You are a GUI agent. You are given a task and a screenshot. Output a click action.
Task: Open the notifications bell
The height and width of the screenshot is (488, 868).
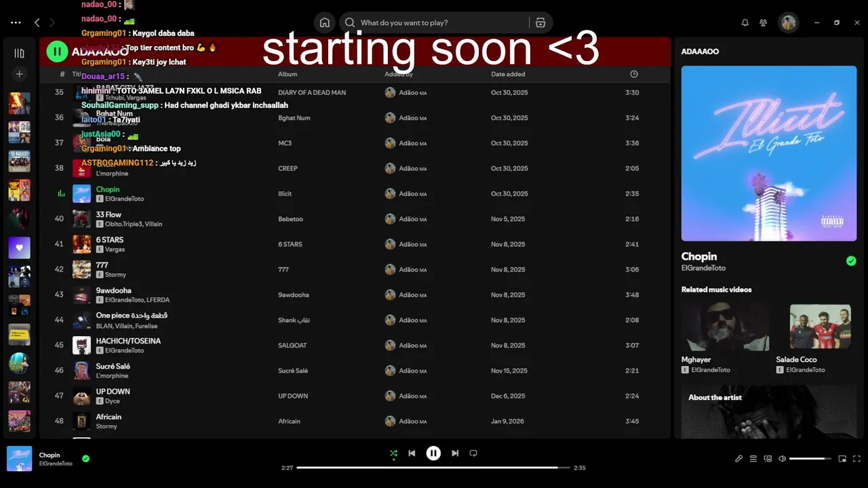[x=745, y=22]
